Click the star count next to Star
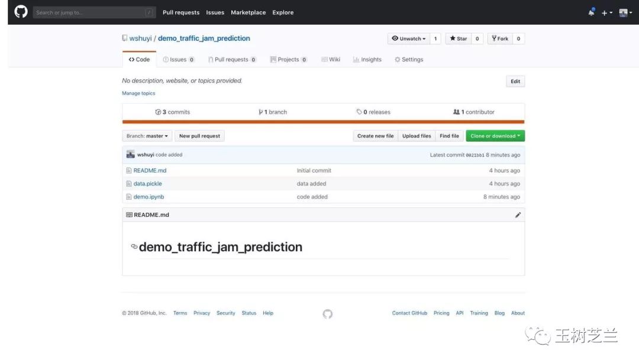 [x=477, y=38]
